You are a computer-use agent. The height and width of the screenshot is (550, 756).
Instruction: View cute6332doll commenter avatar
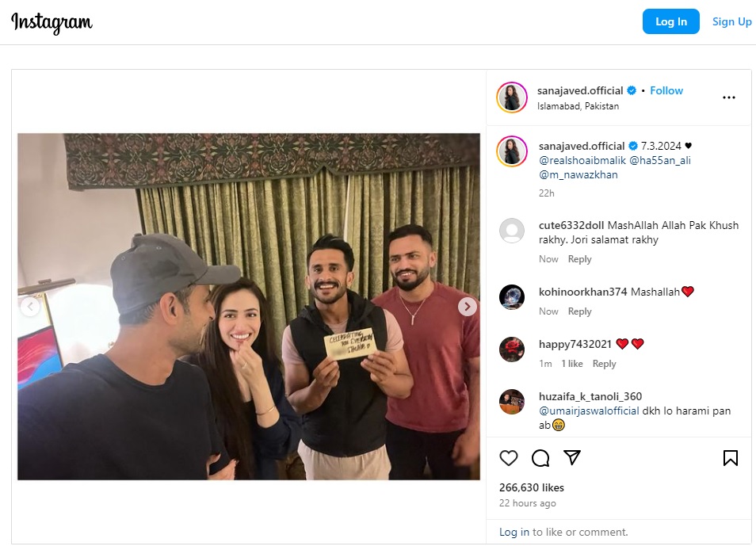point(512,231)
